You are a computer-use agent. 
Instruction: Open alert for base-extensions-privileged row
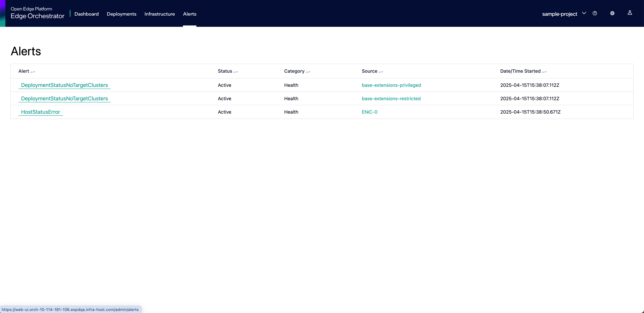(x=65, y=85)
